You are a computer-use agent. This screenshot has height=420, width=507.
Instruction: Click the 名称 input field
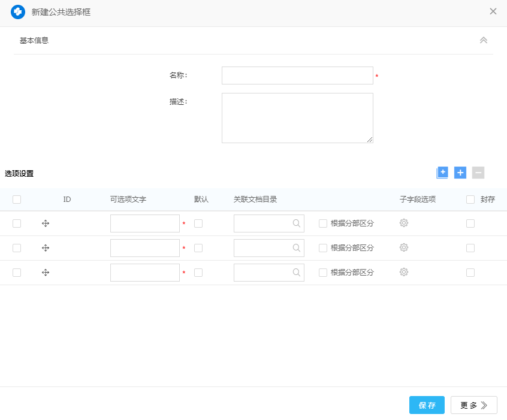[297, 75]
